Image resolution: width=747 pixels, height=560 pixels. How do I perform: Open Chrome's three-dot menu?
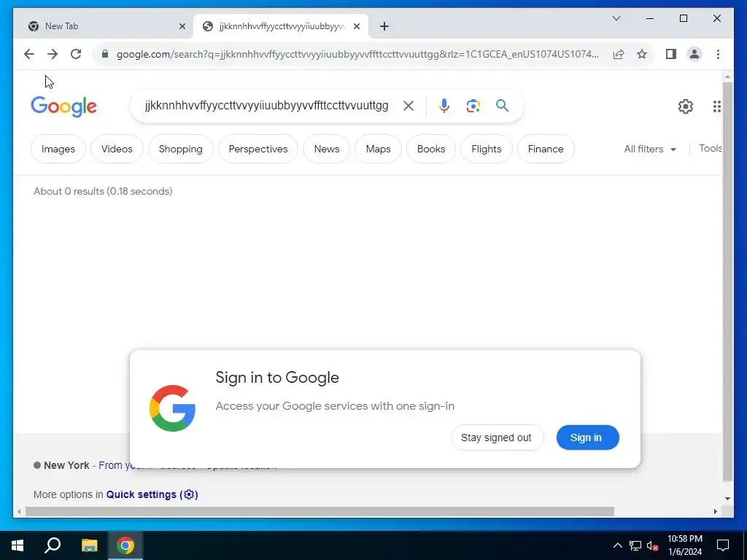pyautogui.click(x=718, y=54)
